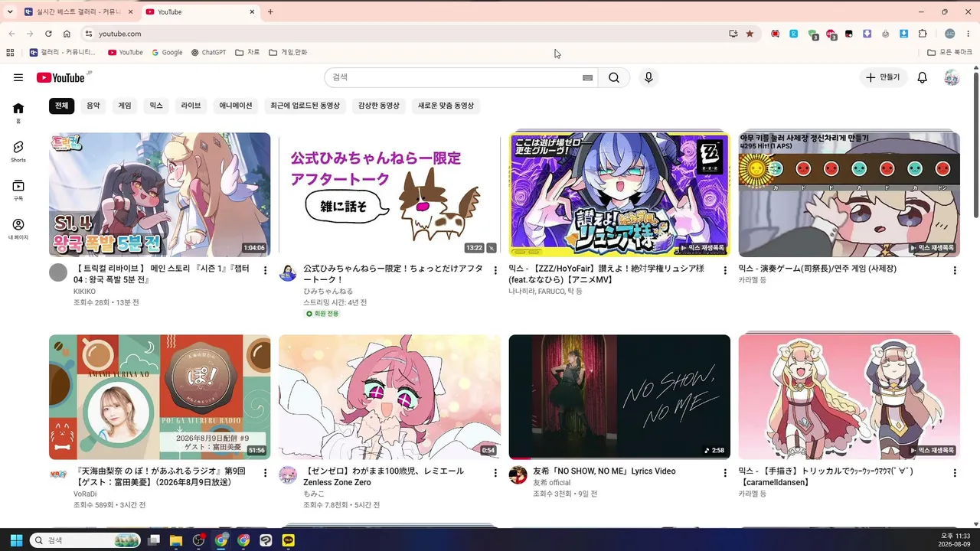This screenshot has height=551, width=980.
Task: Go to browser home page button
Action: (67, 34)
